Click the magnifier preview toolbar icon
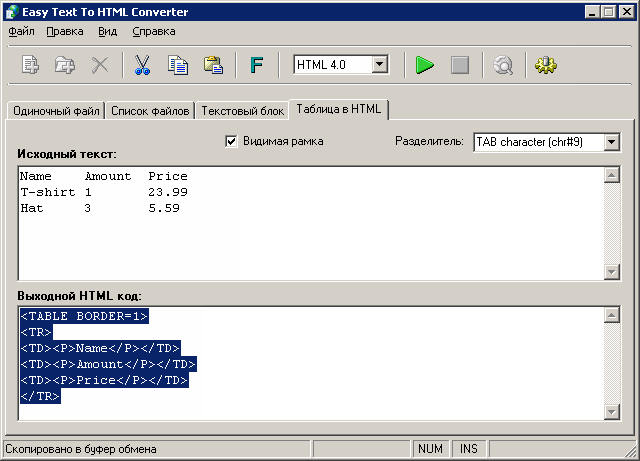 (503, 65)
